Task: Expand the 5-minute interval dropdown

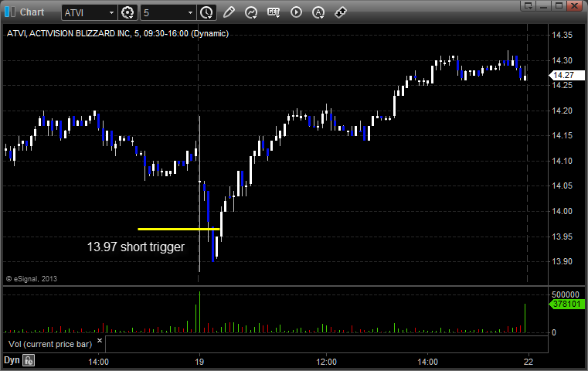Action: tap(190, 13)
